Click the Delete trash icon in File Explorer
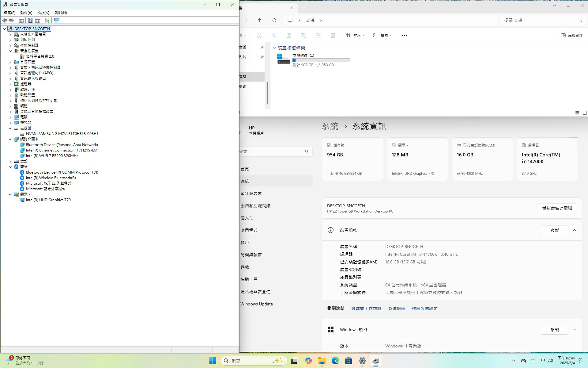This screenshot has height=368, width=588. (333, 35)
